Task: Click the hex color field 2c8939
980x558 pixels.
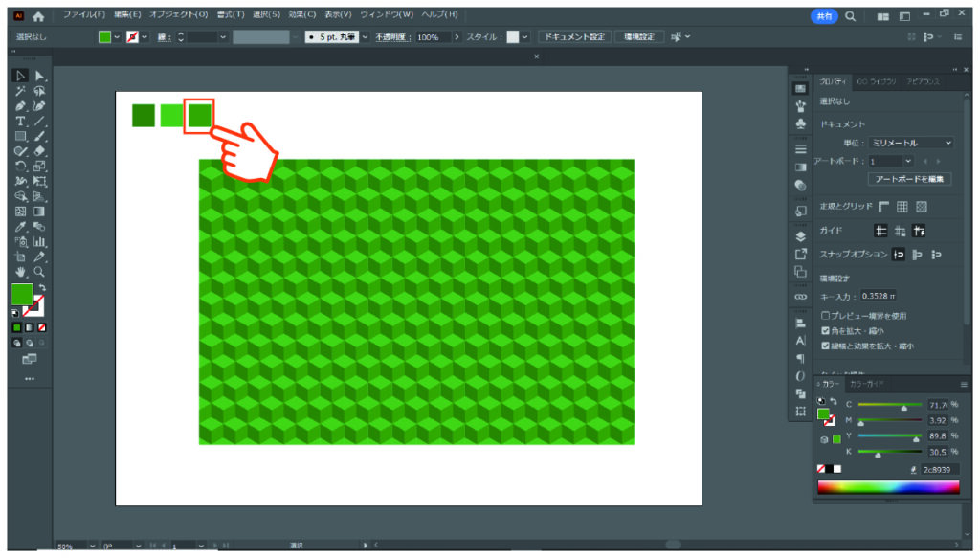Action: click(940, 470)
